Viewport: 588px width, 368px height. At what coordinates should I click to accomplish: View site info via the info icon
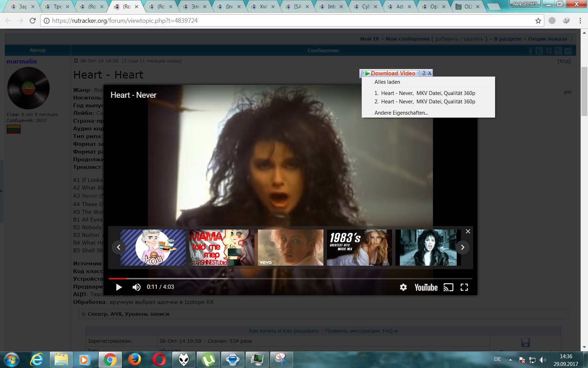[x=46, y=21]
